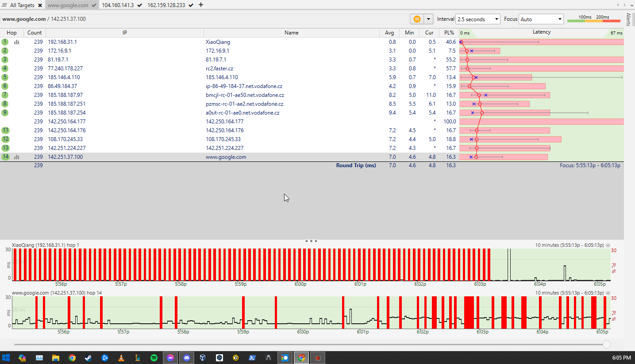The height and width of the screenshot is (364, 635).
Task: Open the dropdown arrow beside the pause button
Action: tap(428, 19)
